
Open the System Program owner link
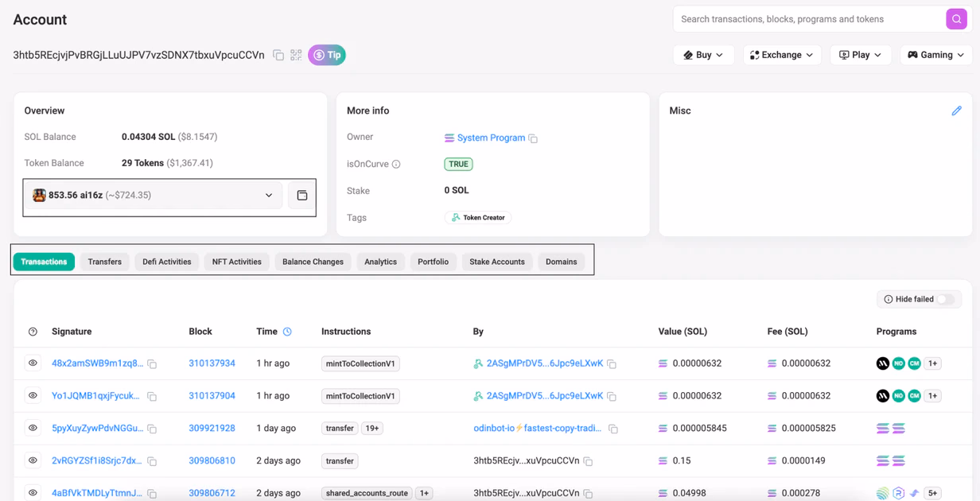coord(491,138)
